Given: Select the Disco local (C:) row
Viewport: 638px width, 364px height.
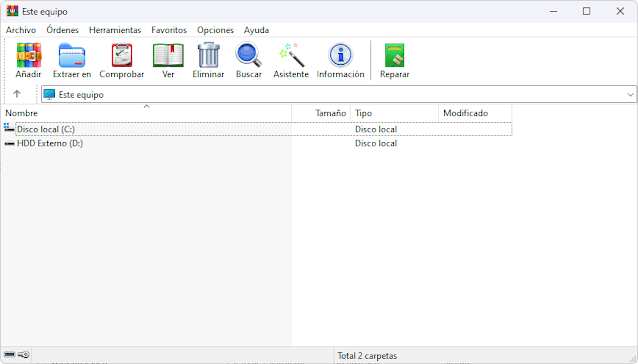Looking at the screenshot, I should [x=257, y=129].
